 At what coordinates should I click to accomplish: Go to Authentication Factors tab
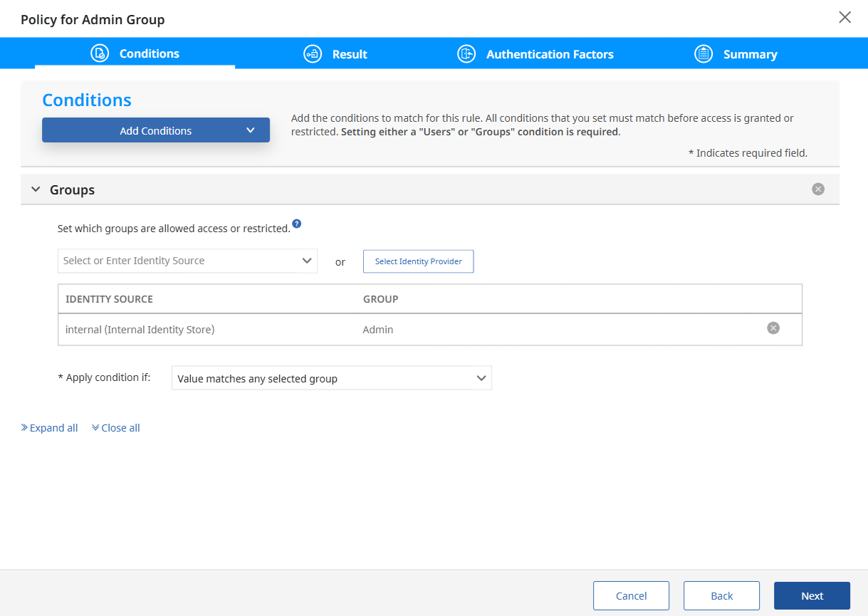click(x=549, y=54)
